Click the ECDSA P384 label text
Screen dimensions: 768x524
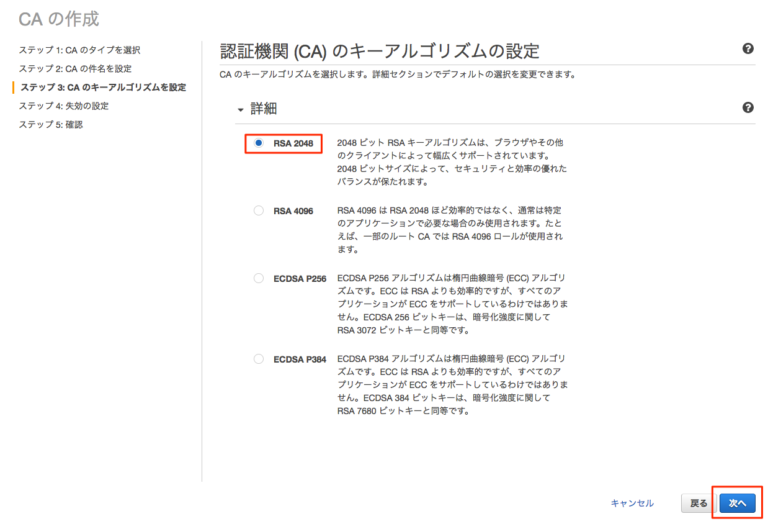point(299,358)
